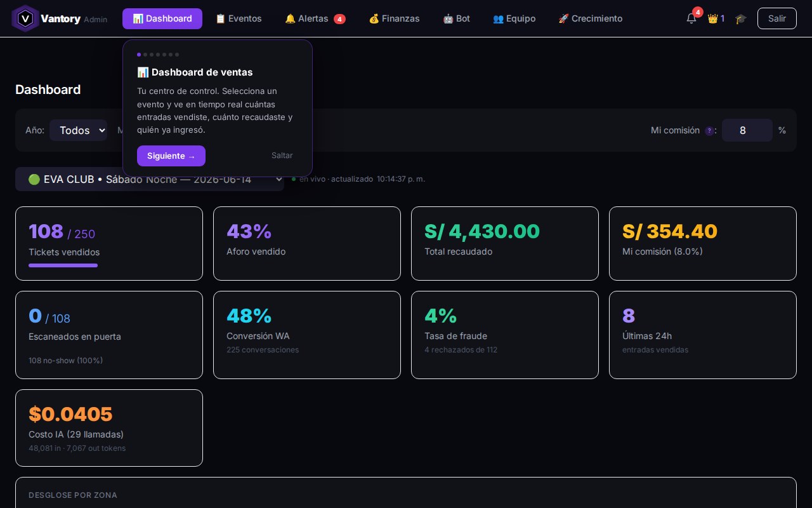This screenshot has height=508, width=812.
Task: Go to the Crecimiento tab
Action: click(590, 18)
